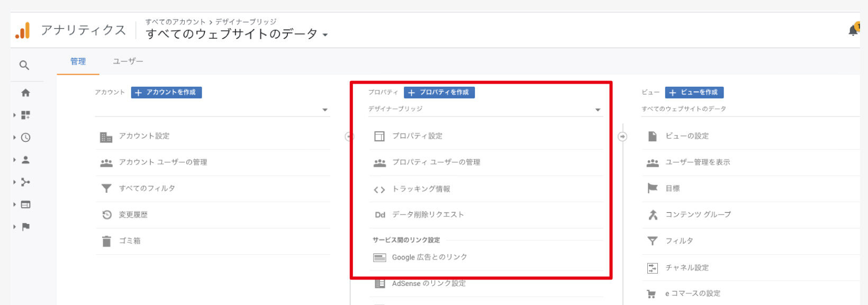Viewport: 868px width, 305px height.
Task: Open the Home icon in sidebar
Action: [x=25, y=93]
